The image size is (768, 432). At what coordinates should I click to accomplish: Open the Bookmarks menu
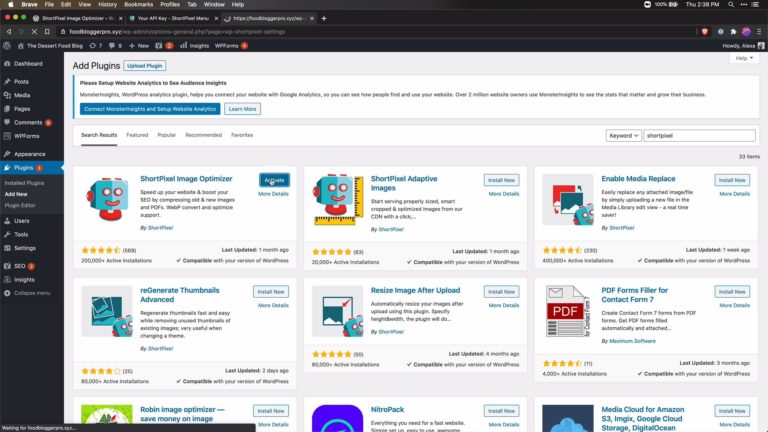click(139, 4)
